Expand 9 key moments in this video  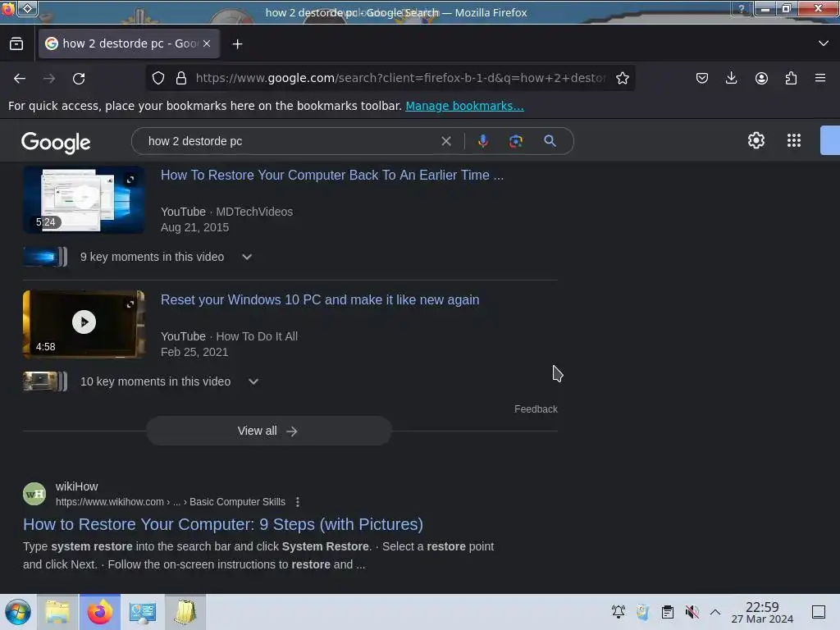pos(246,257)
